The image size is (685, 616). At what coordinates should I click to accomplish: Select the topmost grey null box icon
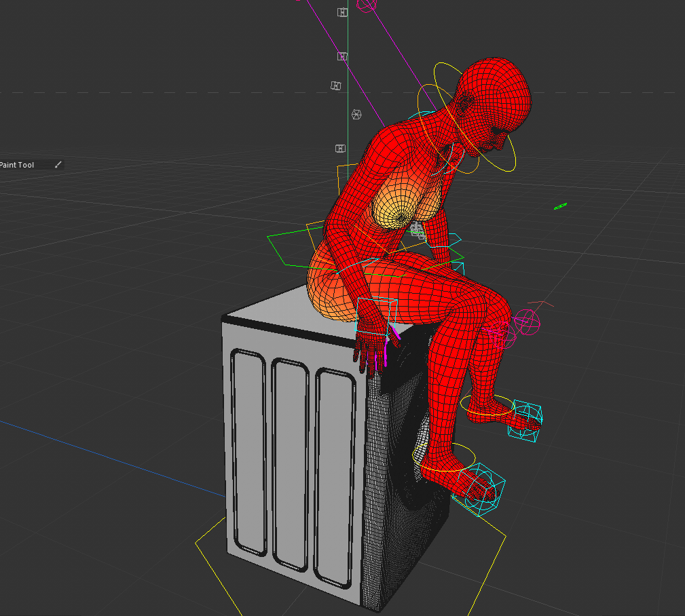[342, 12]
